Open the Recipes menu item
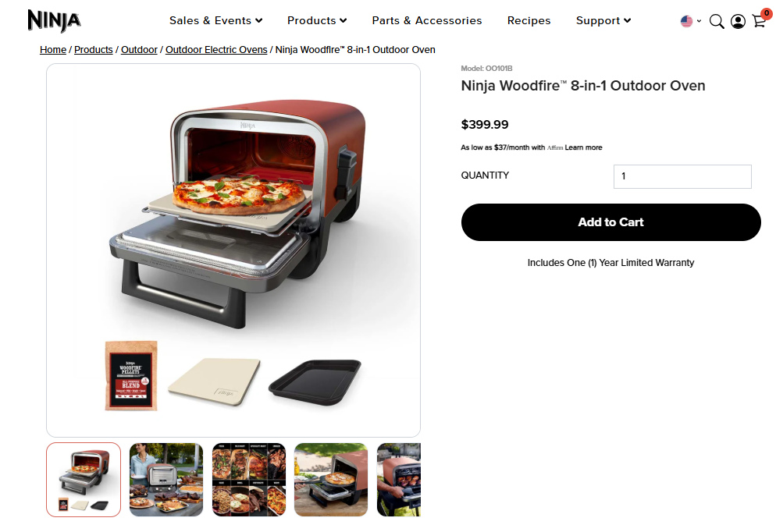This screenshot has height=532, width=776. tap(529, 21)
